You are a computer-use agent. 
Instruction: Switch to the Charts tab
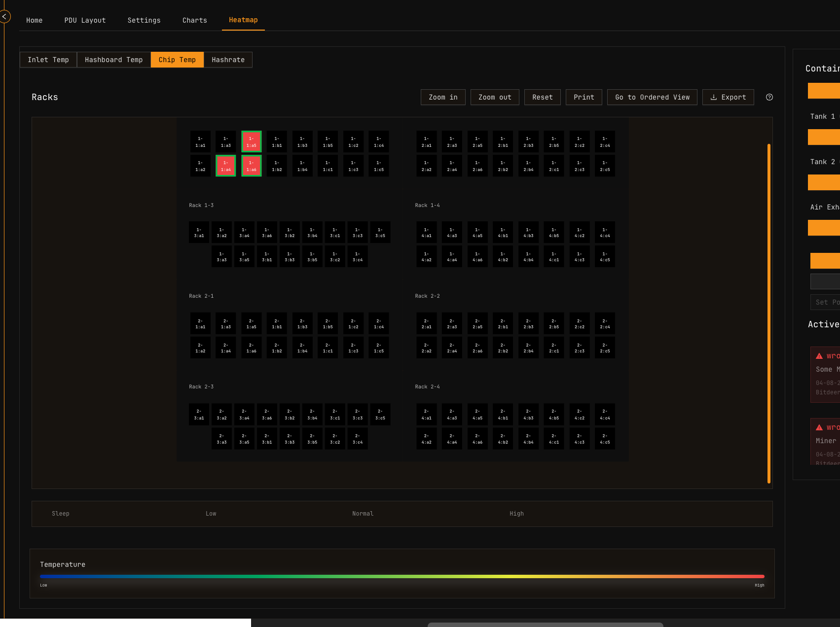tap(194, 20)
